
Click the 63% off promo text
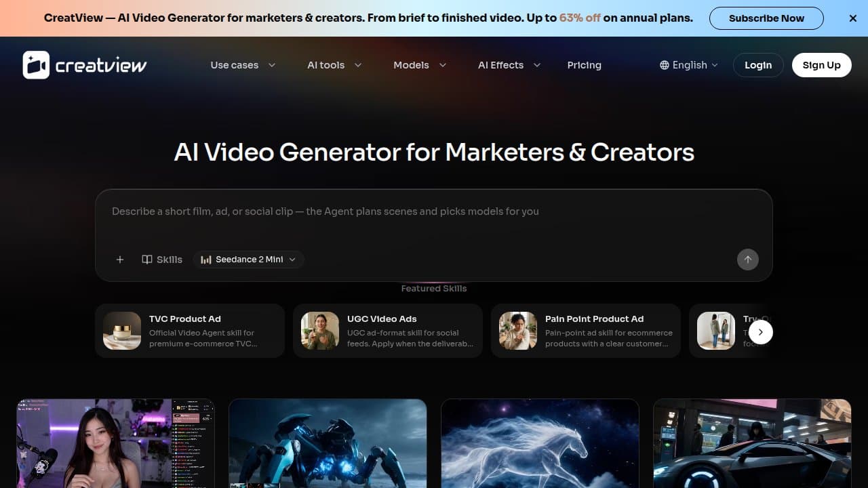(x=580, y=18)
